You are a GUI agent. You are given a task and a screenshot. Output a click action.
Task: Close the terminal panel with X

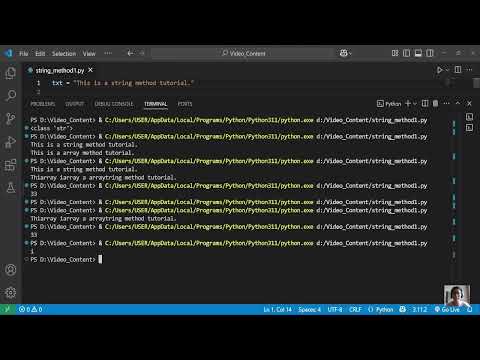tap(469, 104)
